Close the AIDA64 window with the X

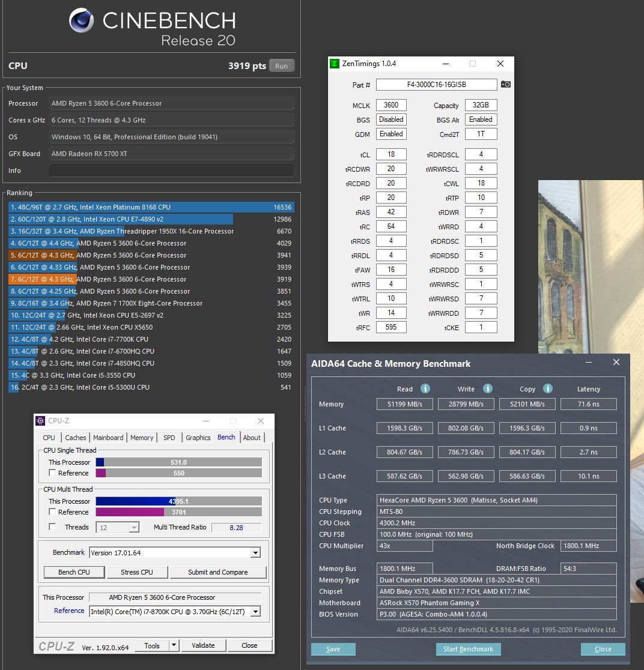tap(616, 363)
